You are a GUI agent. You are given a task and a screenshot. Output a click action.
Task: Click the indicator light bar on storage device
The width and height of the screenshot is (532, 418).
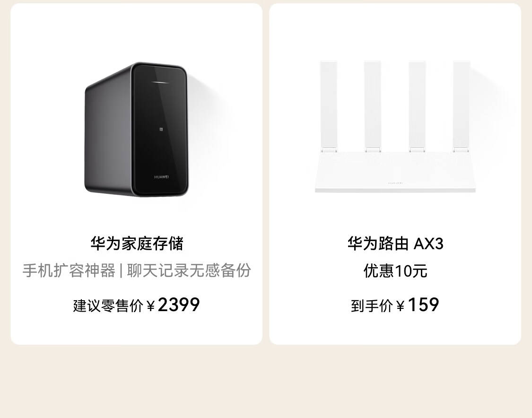point(160,82)
